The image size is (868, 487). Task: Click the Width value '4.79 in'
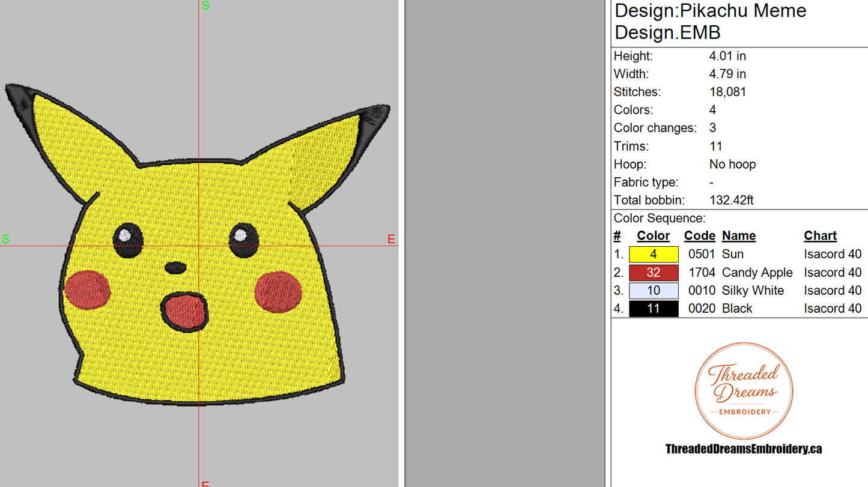(x=727, y=74)
